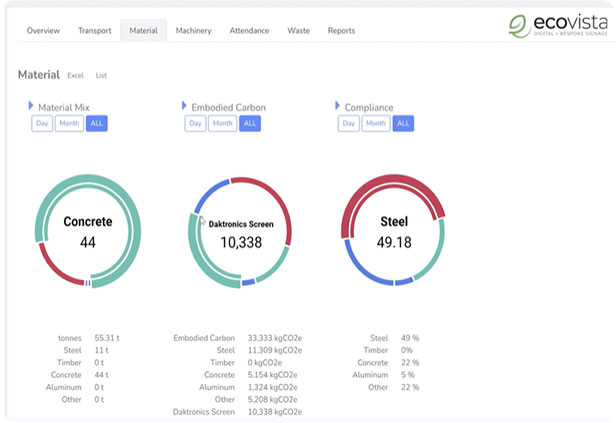This screenshot has height=423, width=616.
Task: Open the Reports tab
Action: click(341, 31)
